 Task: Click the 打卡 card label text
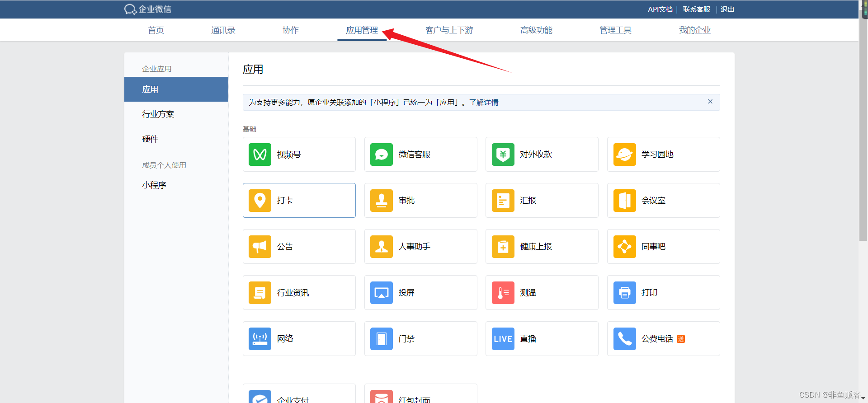pos(285,201)
